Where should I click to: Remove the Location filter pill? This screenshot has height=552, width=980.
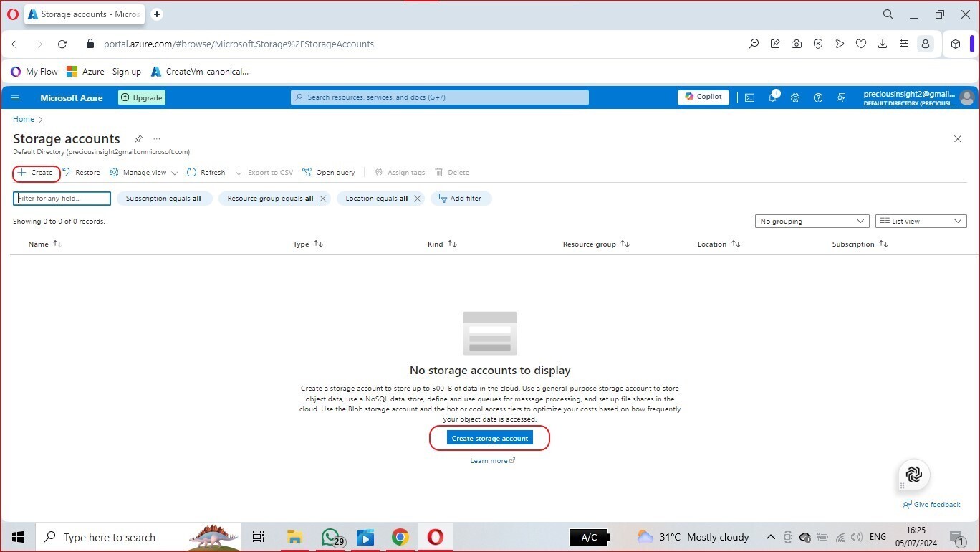[418, 199]
